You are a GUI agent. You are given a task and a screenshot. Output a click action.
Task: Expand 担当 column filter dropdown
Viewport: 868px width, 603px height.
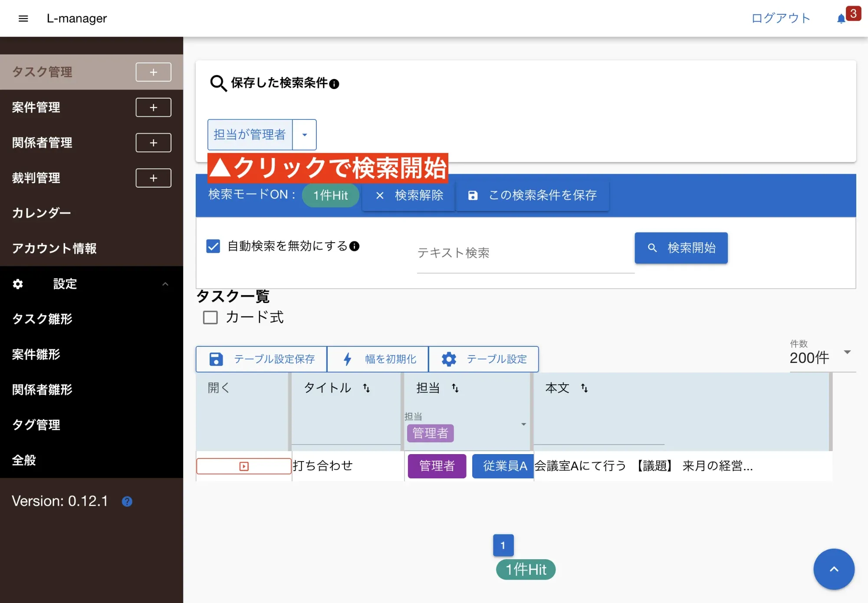pyautogui.click(x=523, y=424)
